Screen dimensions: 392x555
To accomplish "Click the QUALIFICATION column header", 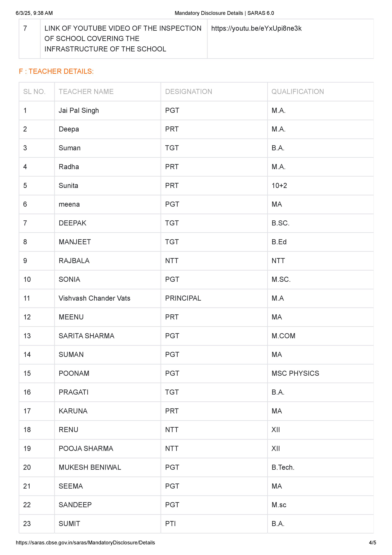I will point(298,92).
